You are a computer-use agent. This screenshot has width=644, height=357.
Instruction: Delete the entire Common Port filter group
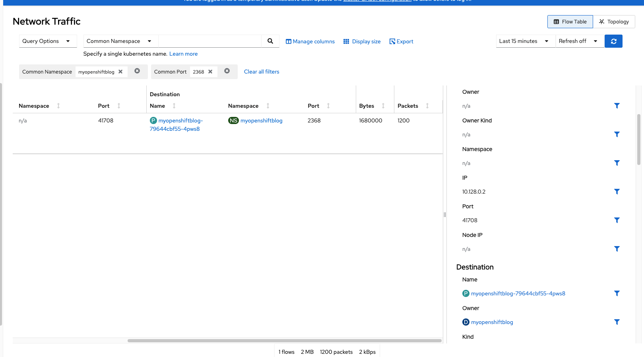227,71
